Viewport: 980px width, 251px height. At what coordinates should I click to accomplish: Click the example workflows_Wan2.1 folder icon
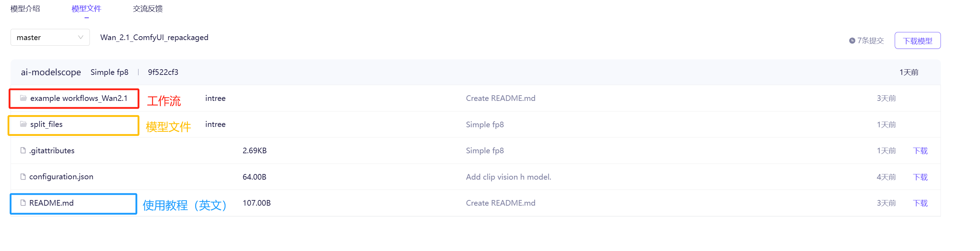(23, 98)
